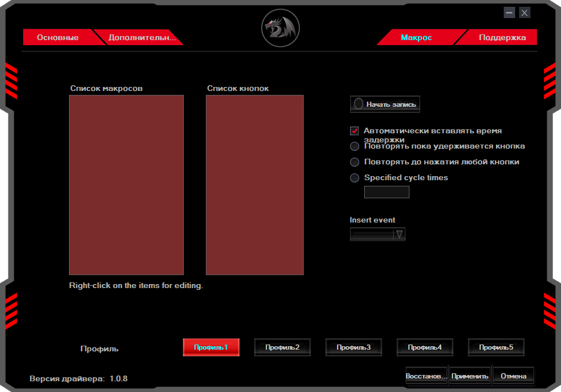The width and height of the screenshot is (561, 392).
Task: Click inside the Список кнопок list
Action: point(254,185)
